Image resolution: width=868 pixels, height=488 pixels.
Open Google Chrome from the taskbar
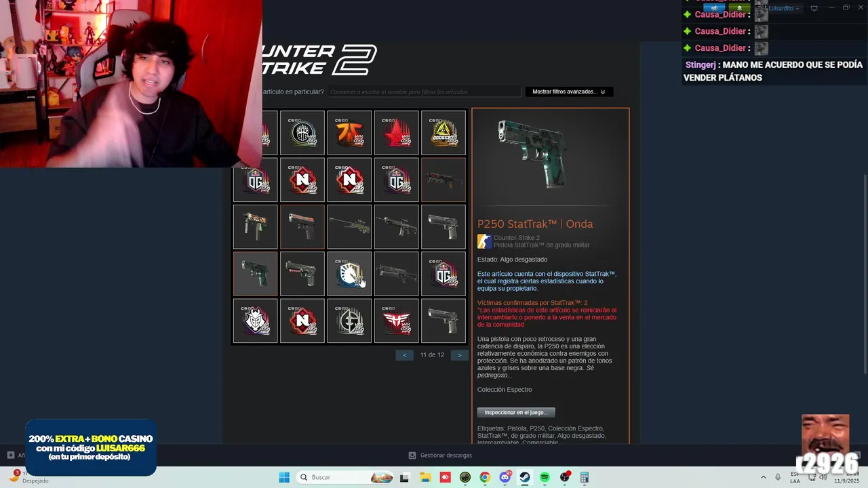(485, 477)
